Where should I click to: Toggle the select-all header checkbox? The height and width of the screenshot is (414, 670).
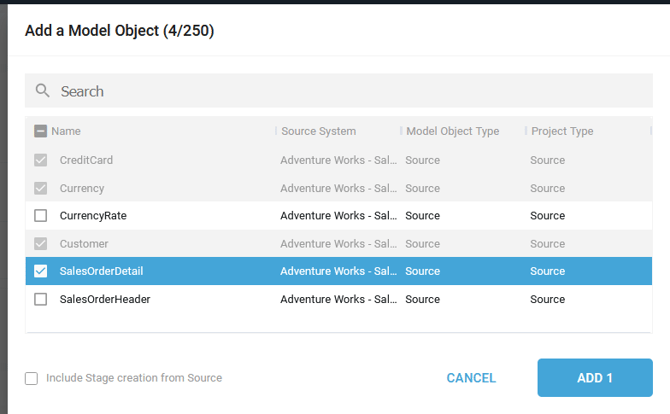point(41,131)
